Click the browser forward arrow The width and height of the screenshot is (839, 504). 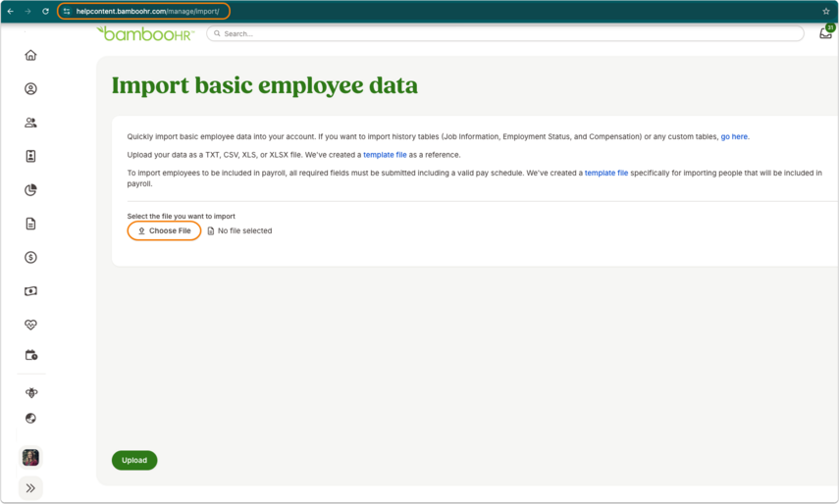[x=27, y=11]
